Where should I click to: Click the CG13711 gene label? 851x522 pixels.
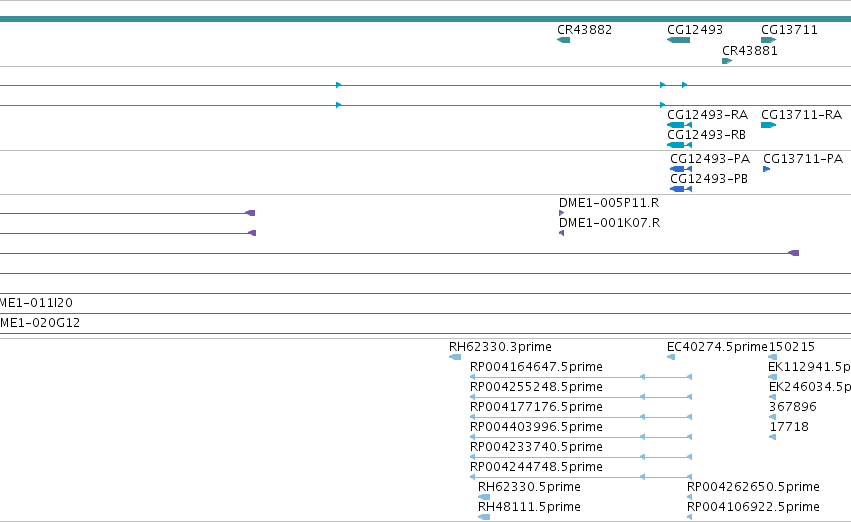click(789, 30)
